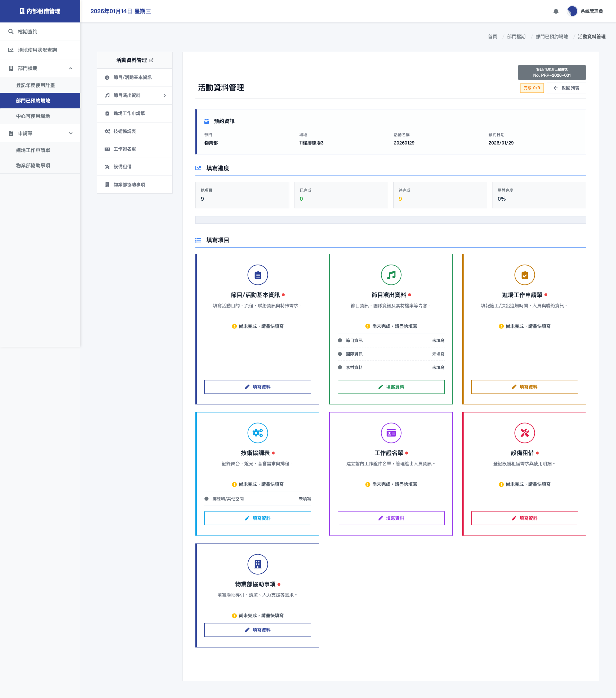Click the notification bell icon
This screenshot has height=698, width=616.
[556, 11]
